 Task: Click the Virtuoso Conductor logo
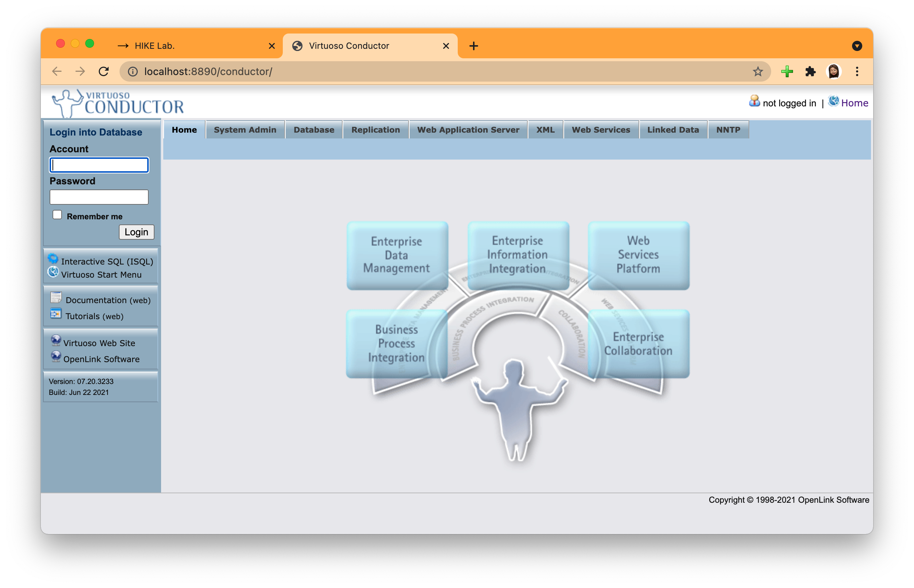118,103
